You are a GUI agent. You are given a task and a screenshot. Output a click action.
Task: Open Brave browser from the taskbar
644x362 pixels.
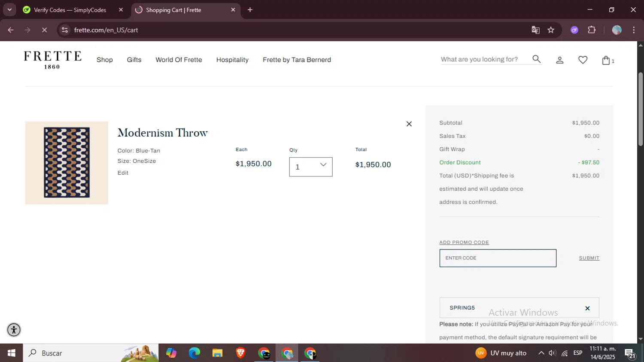point(240,353)
